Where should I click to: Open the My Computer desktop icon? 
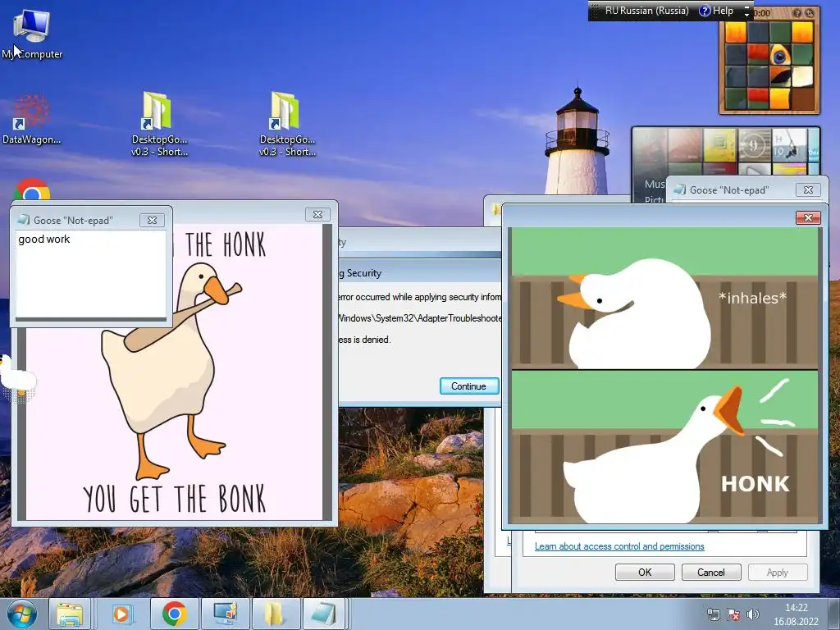point(31,33)
